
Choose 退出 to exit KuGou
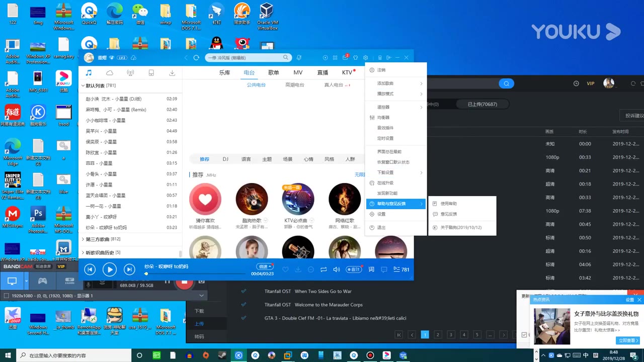395,227
